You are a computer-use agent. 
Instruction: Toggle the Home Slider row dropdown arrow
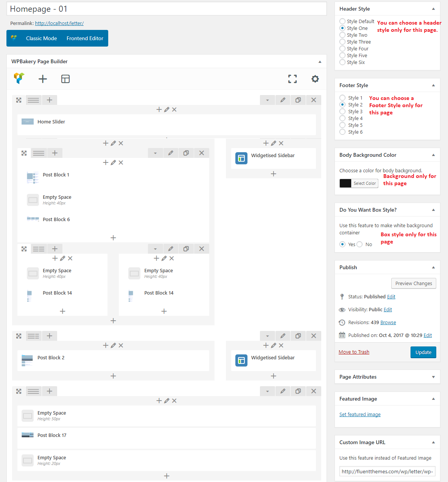pyautogui.click(x=268, y=100)
